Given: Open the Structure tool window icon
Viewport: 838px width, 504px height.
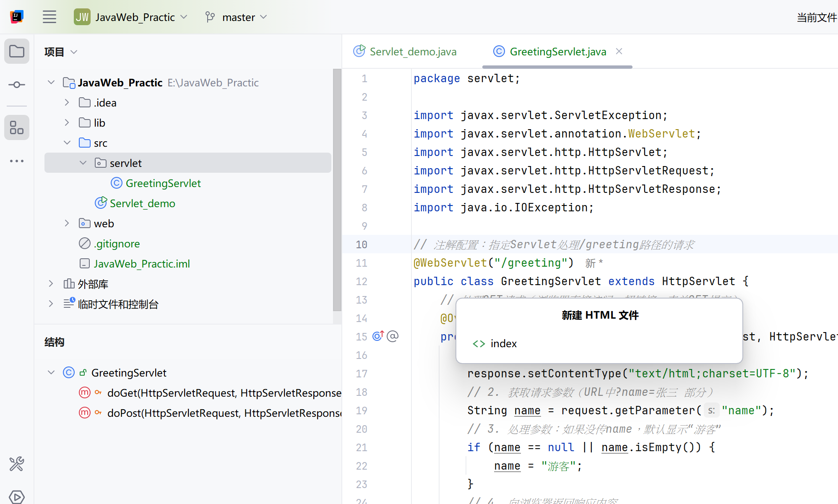Looking at the screenshot, I should [17, 127].
